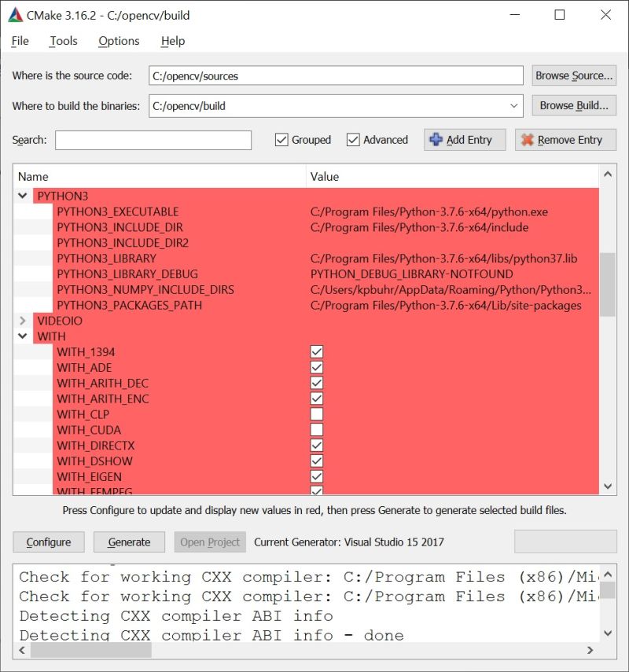The image size is (629, 672).
Task: Click the CMake logo in the title bar
Action: [x=16, y=14]
